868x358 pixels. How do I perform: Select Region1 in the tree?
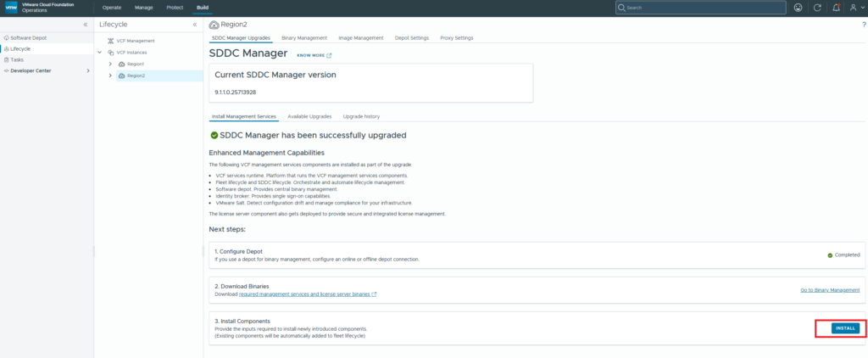pos(136,64)
